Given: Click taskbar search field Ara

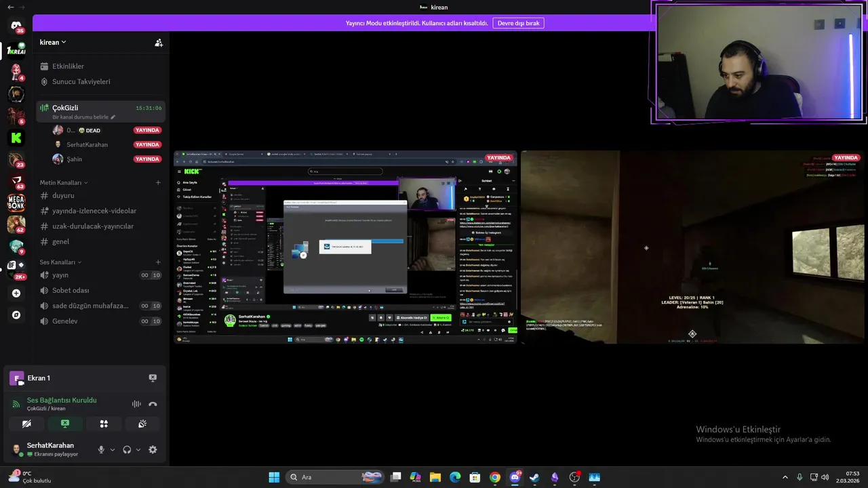Looking at the screenshot, I should click(336, 477).
